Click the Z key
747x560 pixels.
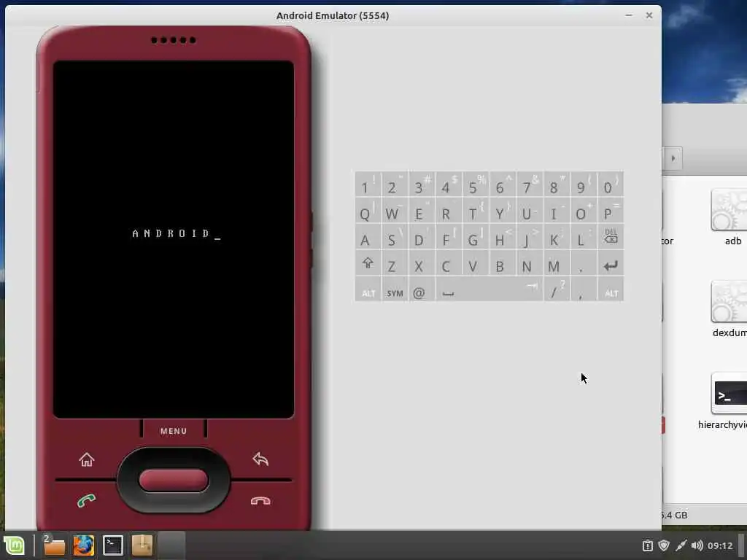395,263
